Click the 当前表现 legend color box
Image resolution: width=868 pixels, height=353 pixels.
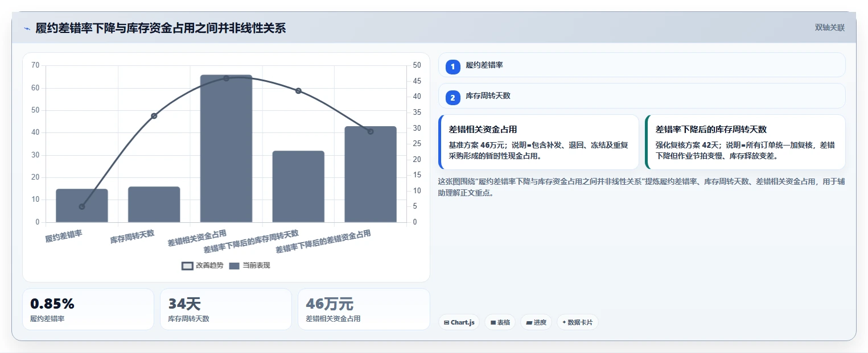pos(235,266)
